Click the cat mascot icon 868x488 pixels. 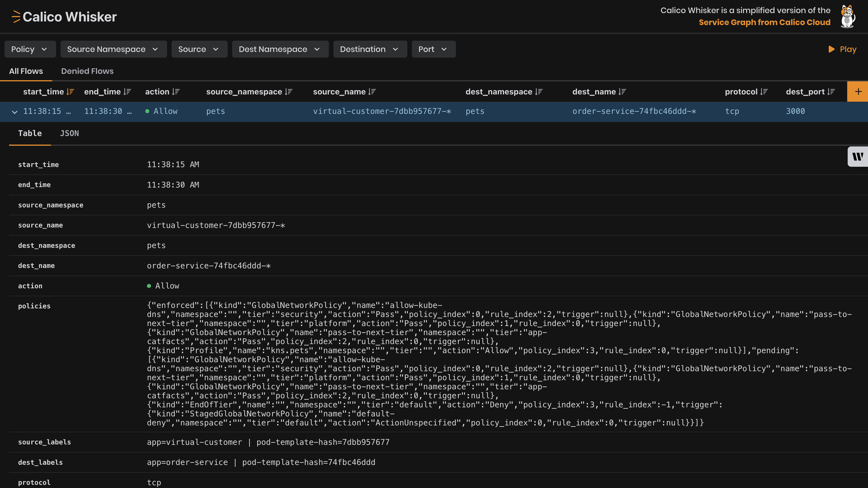point(848,16)
